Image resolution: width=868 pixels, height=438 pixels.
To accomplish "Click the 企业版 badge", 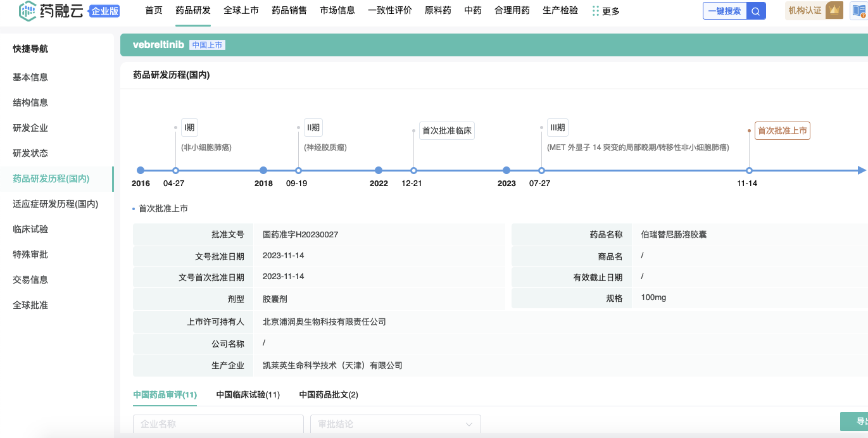I will pyautogui.click(x=104, y=11).
